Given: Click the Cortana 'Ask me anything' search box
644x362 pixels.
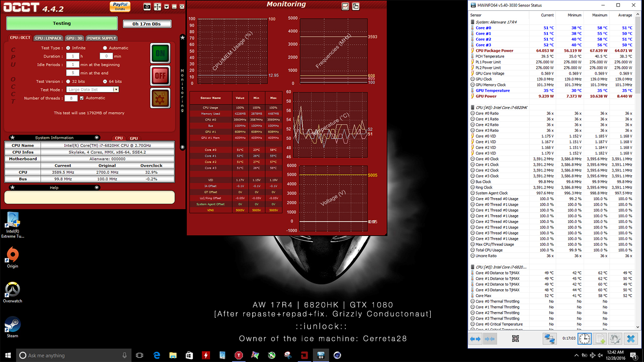Looking at the screenshot, I should point(74,355).
